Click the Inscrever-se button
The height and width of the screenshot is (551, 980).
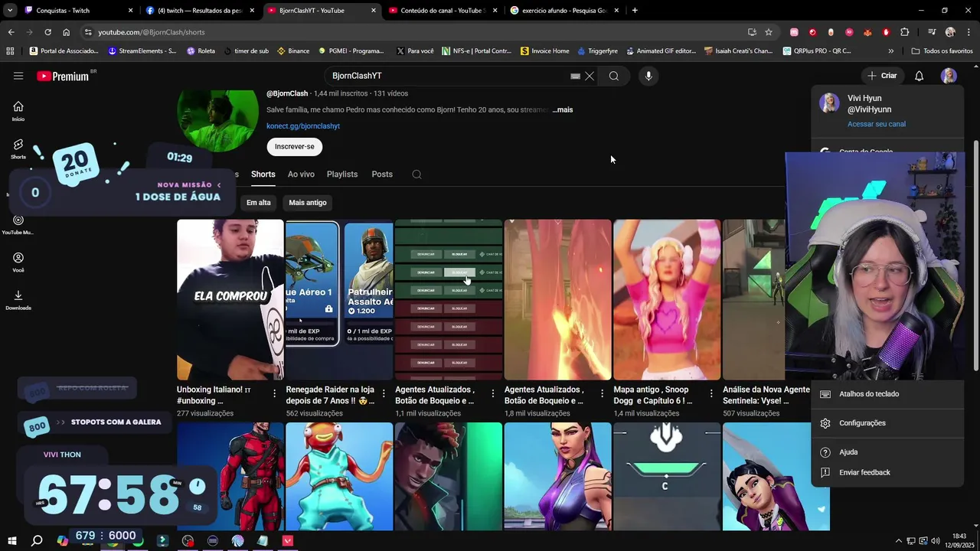(295, 146)
